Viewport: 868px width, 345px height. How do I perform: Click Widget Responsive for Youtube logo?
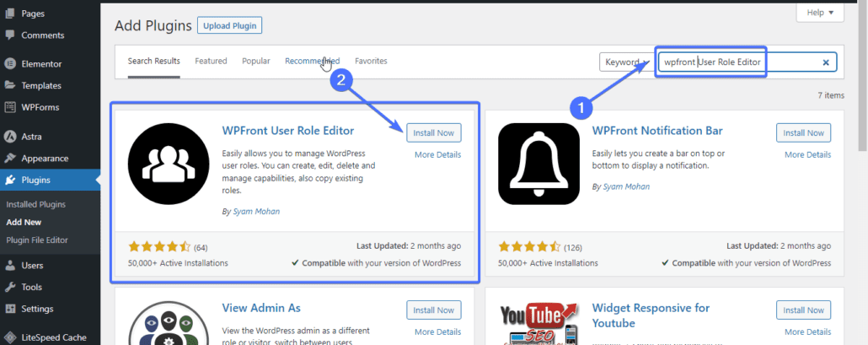538,322
